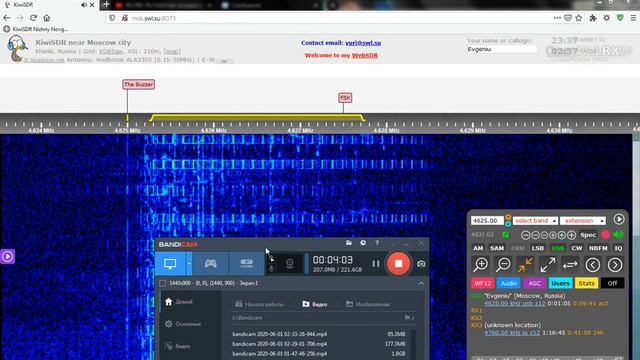Click the page right circle arrow icon
Image resolution: width=640 pixels, height=360 pixels.
tap(615, 265)
